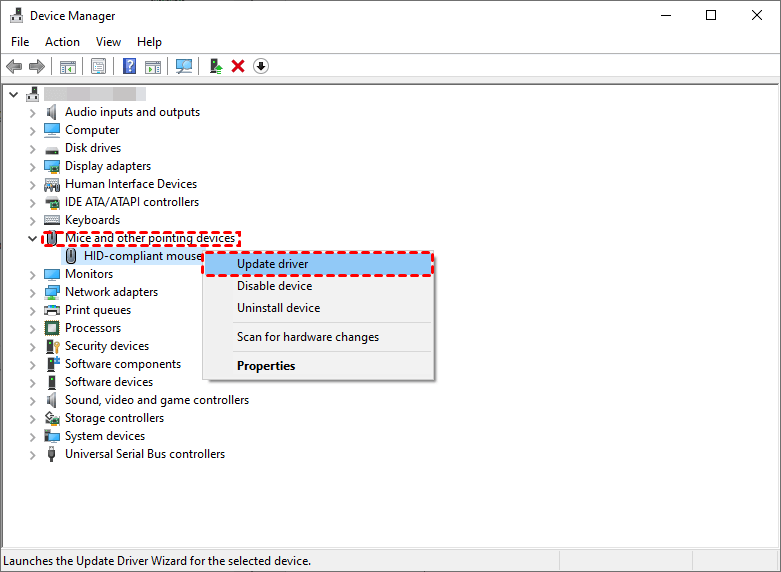Click the Forward arrow toolbar icon

(37, 66)
